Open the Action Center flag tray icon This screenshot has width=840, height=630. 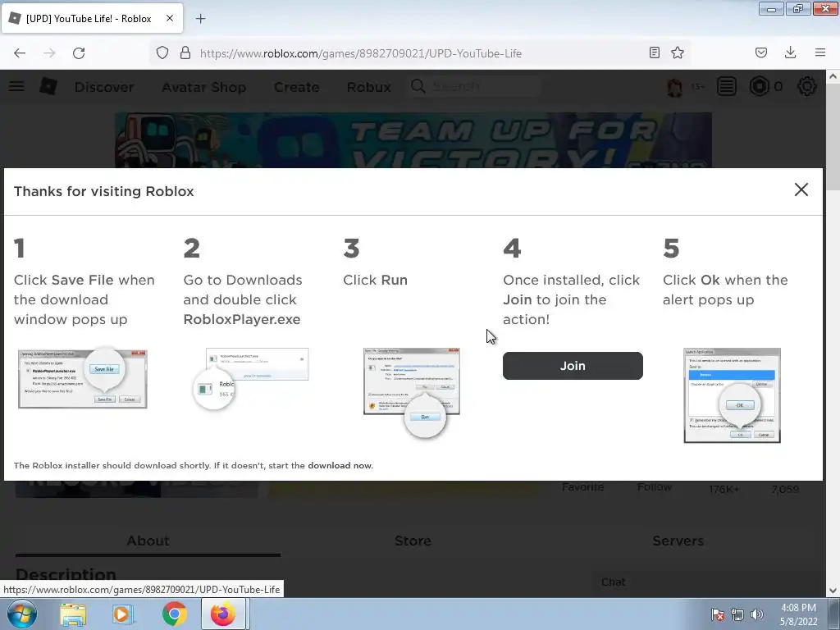coord(717,614)
